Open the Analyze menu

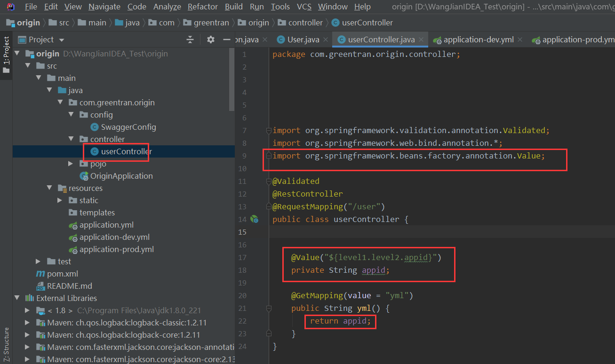click(167, 7)
